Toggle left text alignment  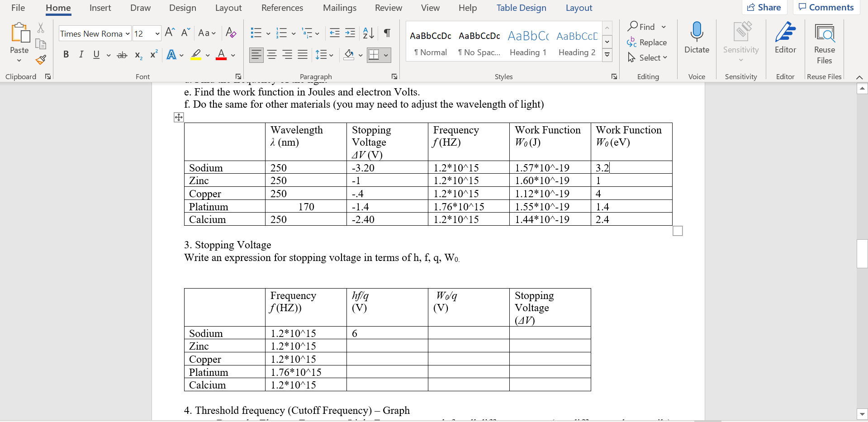point(256,55)
